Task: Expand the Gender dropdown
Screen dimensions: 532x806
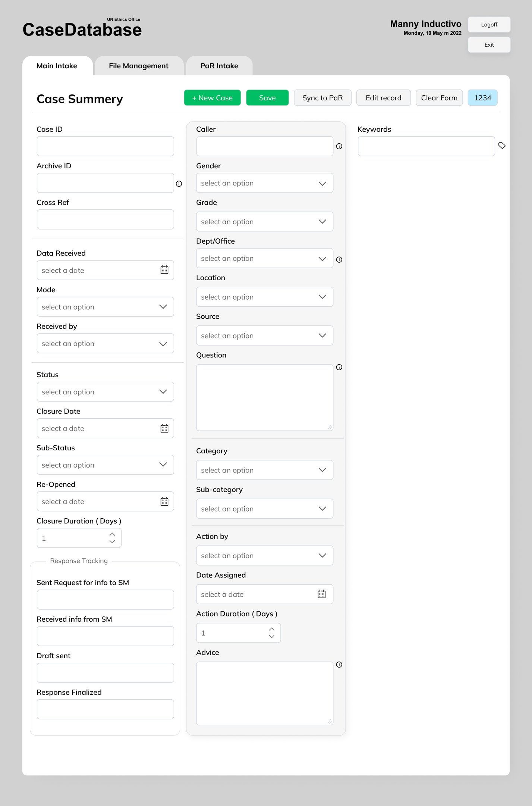Action: coord(264,183)
